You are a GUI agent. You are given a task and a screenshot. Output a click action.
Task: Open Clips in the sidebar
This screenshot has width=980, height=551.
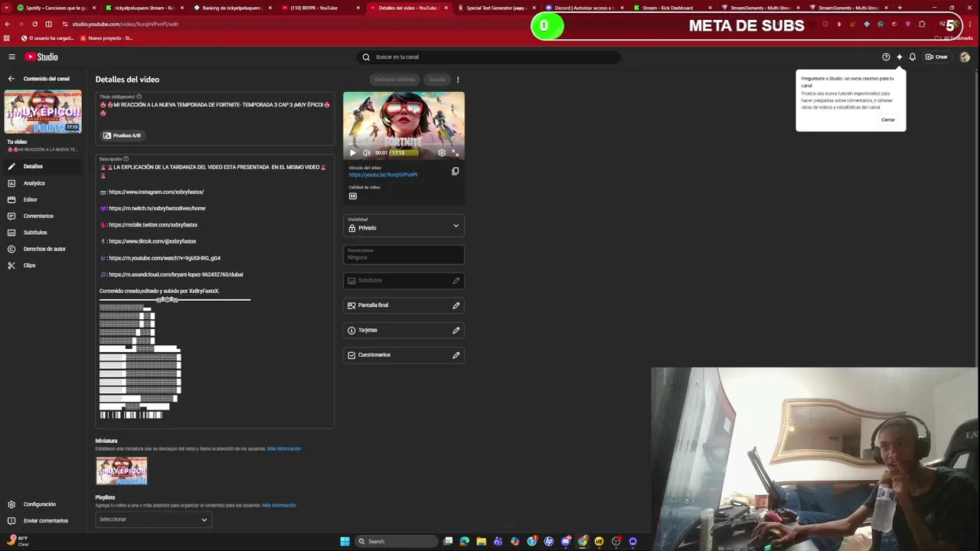(42, 266)
